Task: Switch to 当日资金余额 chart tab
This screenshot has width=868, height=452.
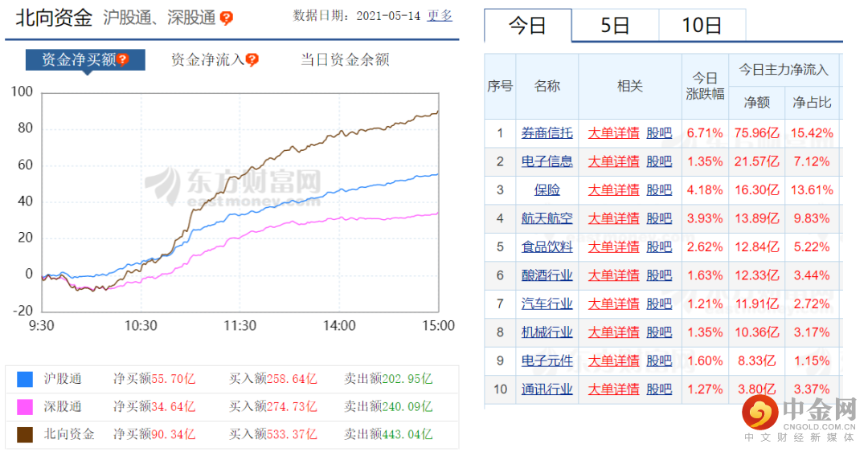Action: click(345, 59)
